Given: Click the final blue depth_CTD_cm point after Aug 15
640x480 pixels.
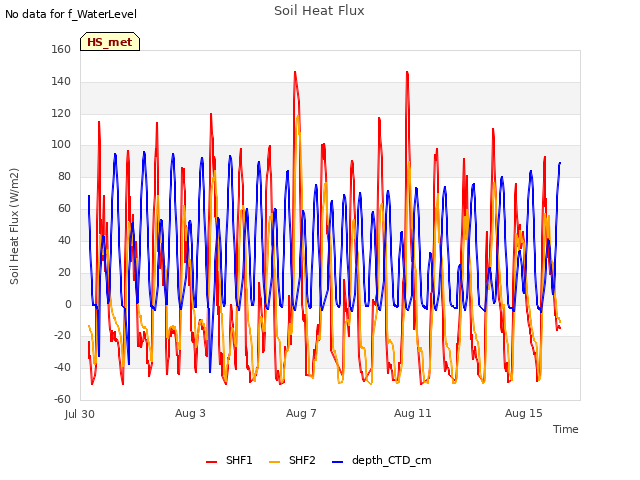Looking at the screenshot, I should 560,163.
